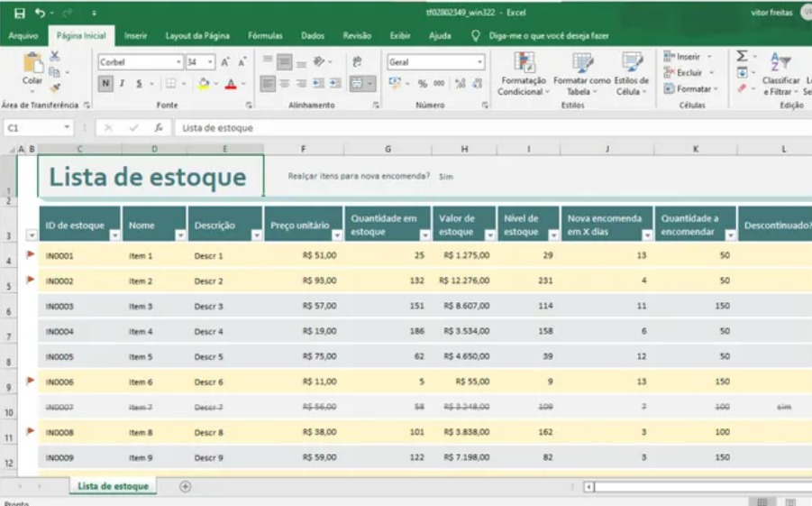812x506 pixels.
Task: Click the align right icon
Action: click(301, 83)
